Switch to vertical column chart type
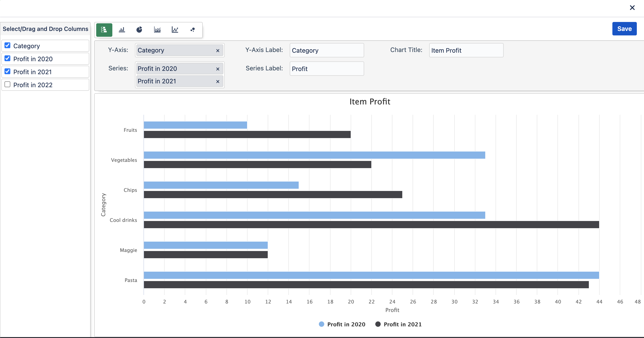Image resolution: width=644 pixels, height=338 pixels. click(122, 30)
